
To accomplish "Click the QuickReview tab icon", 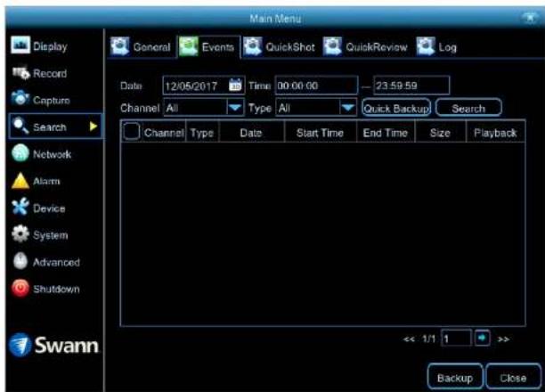I will coord(333,46).
